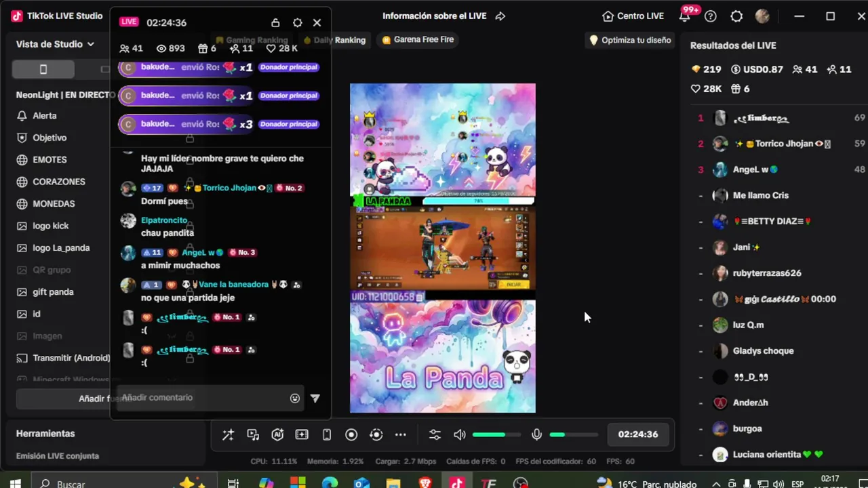
Task: Close the live chat overlay panel
Action: [x=317, y=22]
